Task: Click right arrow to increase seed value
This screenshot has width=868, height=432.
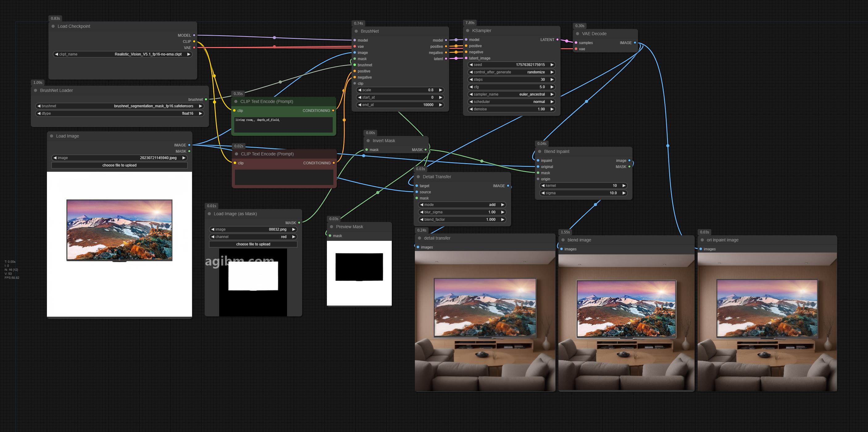Action: pos(552,65)
